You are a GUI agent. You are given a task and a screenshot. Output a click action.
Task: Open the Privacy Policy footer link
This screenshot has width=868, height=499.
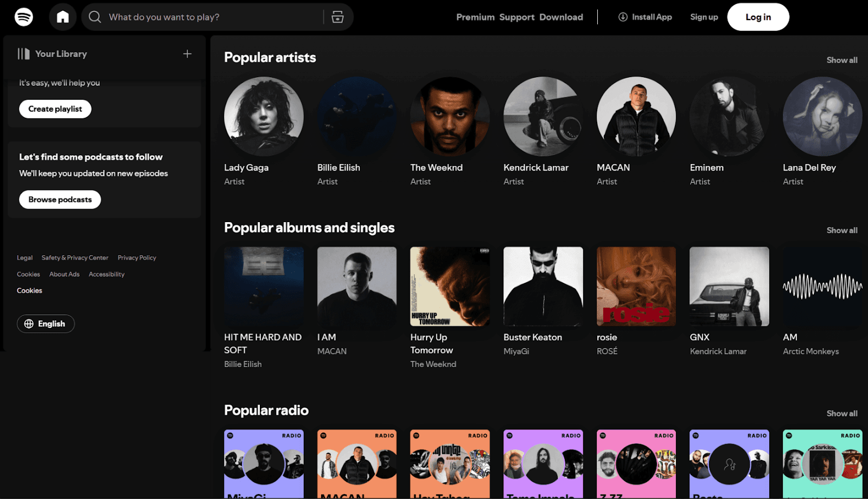click(137, 258)
